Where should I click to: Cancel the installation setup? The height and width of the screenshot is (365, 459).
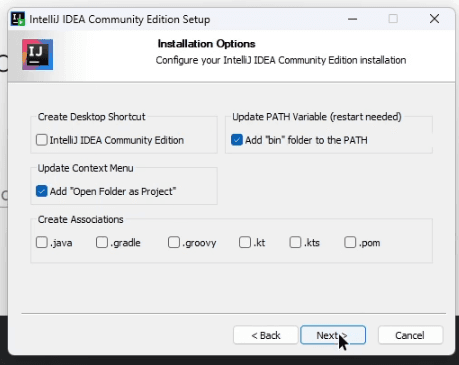pyautogui.click(x=410, y=335)
